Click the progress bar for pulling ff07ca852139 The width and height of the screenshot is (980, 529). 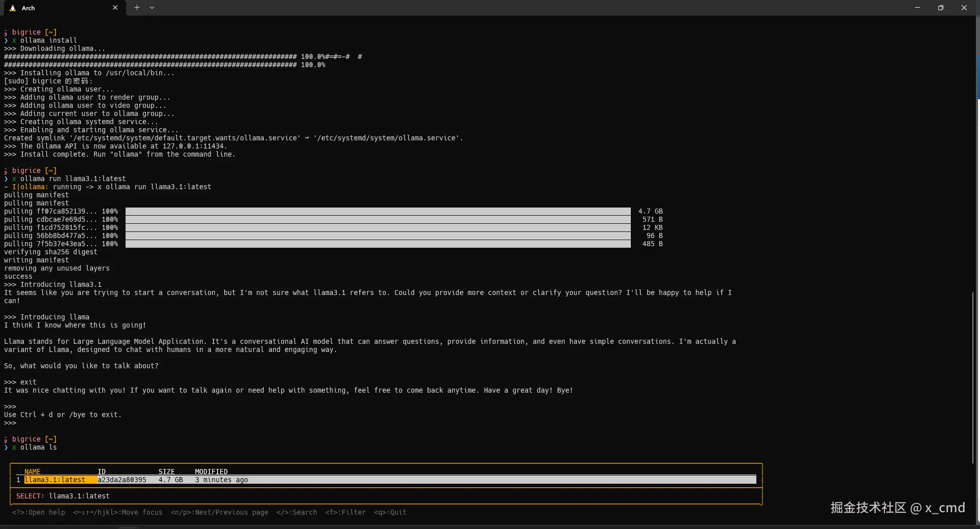coord(378,211)
